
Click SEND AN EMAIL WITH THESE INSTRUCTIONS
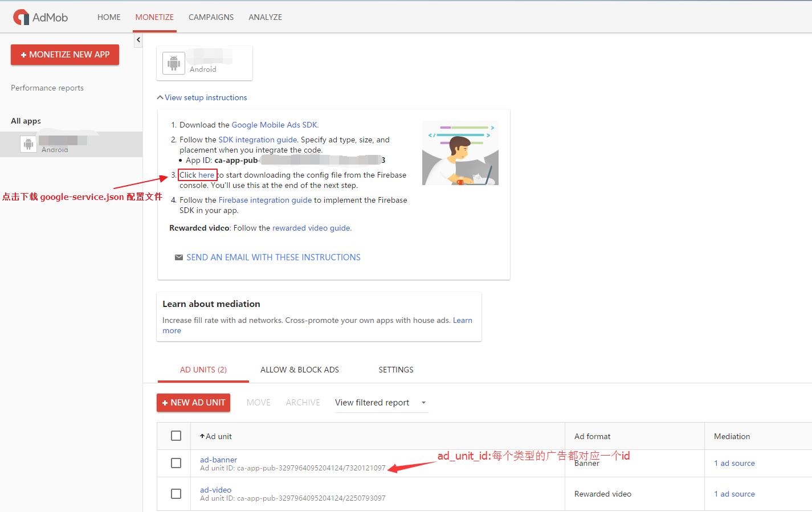tap(274, 257)
